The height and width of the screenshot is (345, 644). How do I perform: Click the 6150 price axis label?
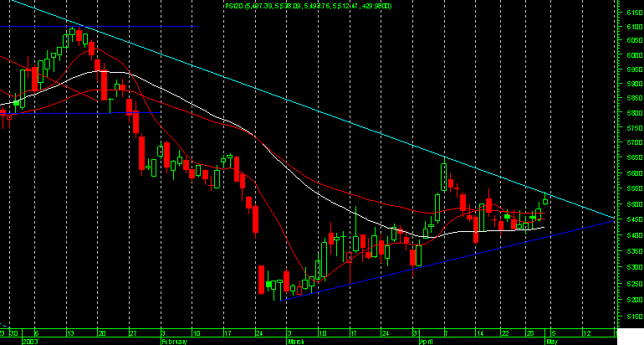pyautogui.click(x=635, y=13)
